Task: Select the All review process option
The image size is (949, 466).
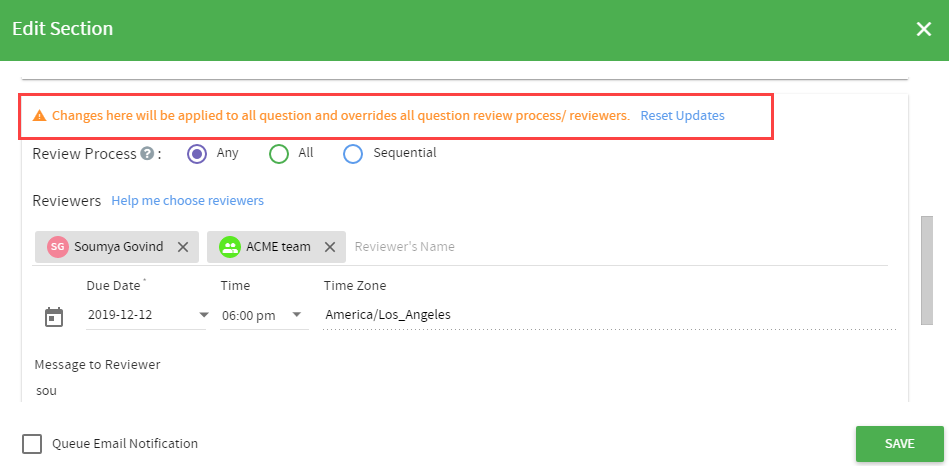Action: (x=279, y=154)
